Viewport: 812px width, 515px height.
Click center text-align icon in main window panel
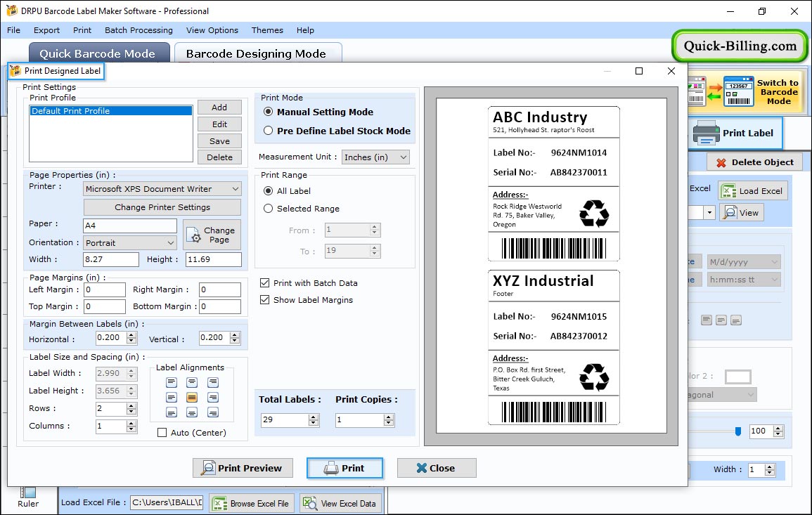click(721, 320)
